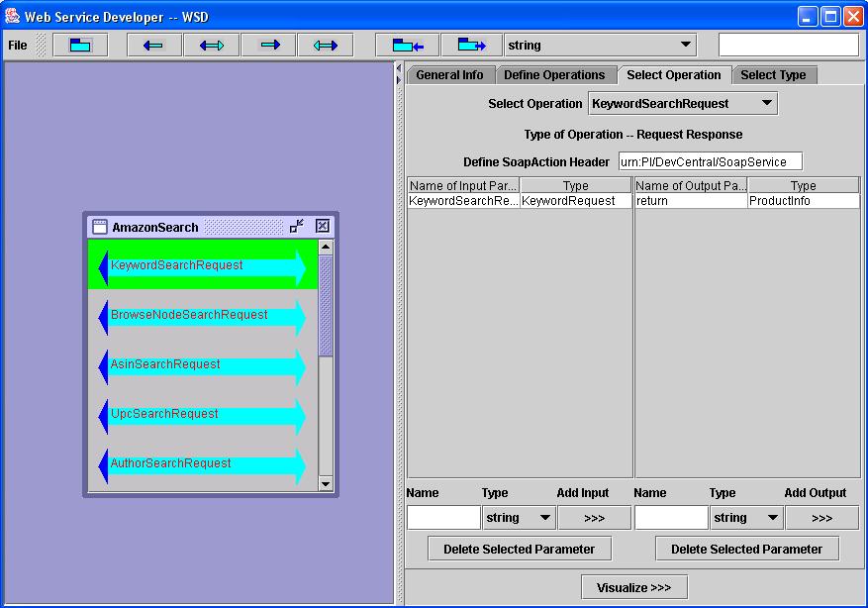Click the Add Output >>> button
Image resolution: width=868 pixels, height=608 pixels.
coord(822,518)
